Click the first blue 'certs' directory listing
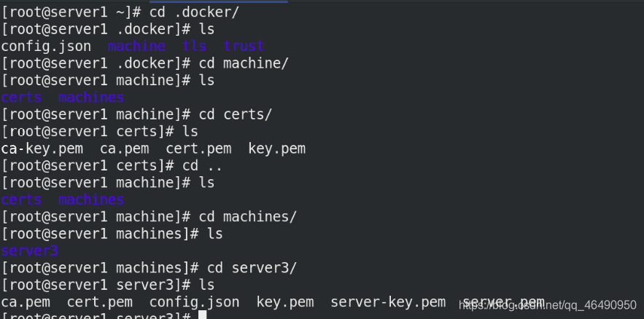Viewport: 644px width, 319px height. click(21, 98)
